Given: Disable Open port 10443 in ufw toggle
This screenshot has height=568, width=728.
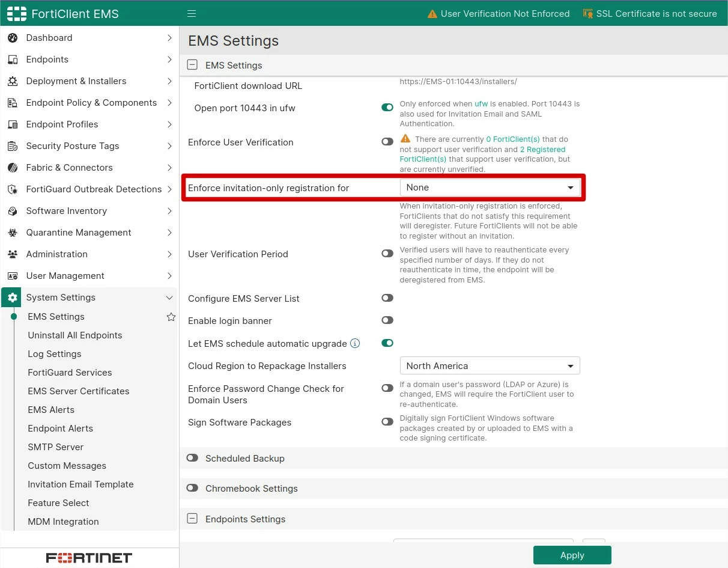Looking at the screenshot, I should 387,108.
